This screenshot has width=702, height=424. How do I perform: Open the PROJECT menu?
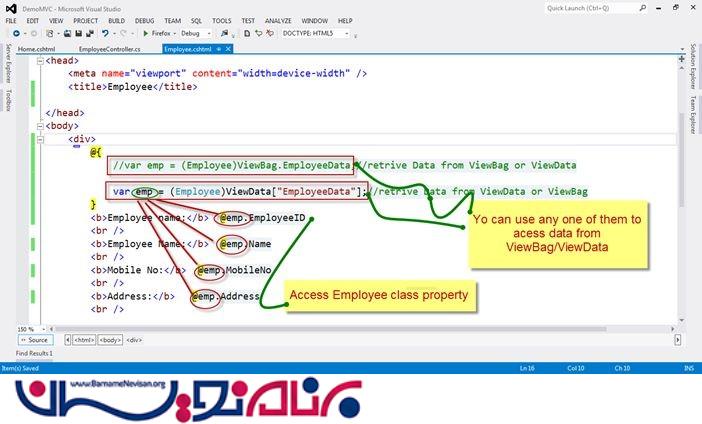click(x=86, y=21)
